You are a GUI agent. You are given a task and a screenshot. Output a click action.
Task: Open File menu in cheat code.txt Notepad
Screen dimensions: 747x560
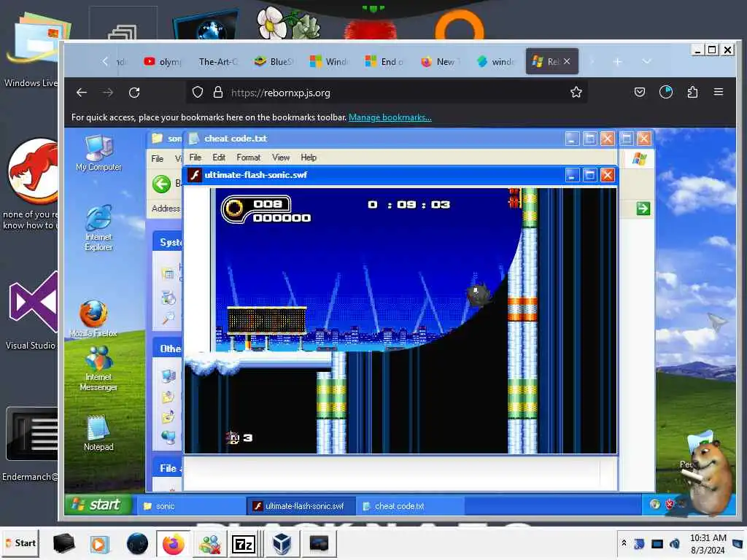tap(196, 157)
